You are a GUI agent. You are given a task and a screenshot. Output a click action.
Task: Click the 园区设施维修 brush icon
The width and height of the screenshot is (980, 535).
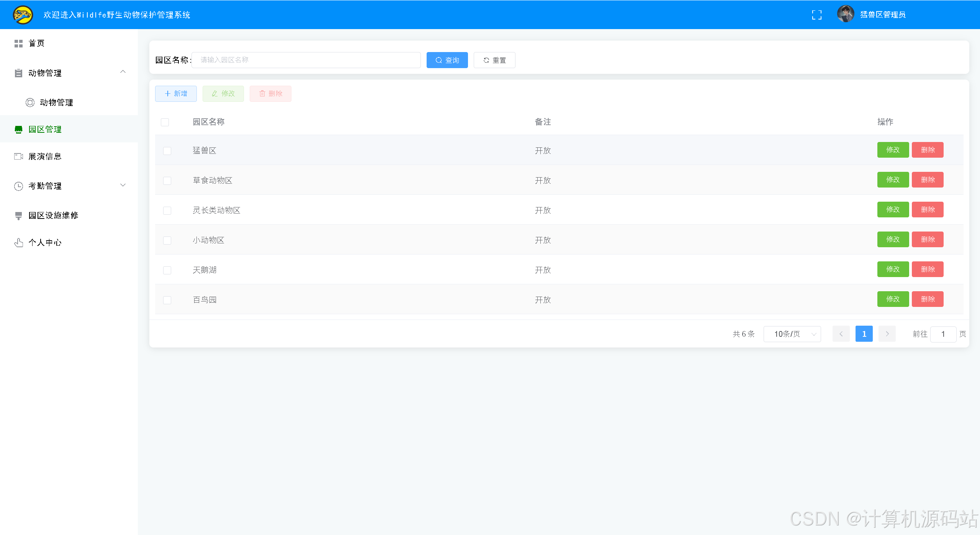18,216
